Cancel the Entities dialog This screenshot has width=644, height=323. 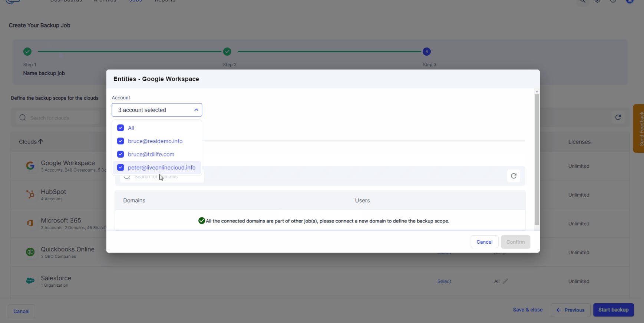tap(484, 242)
